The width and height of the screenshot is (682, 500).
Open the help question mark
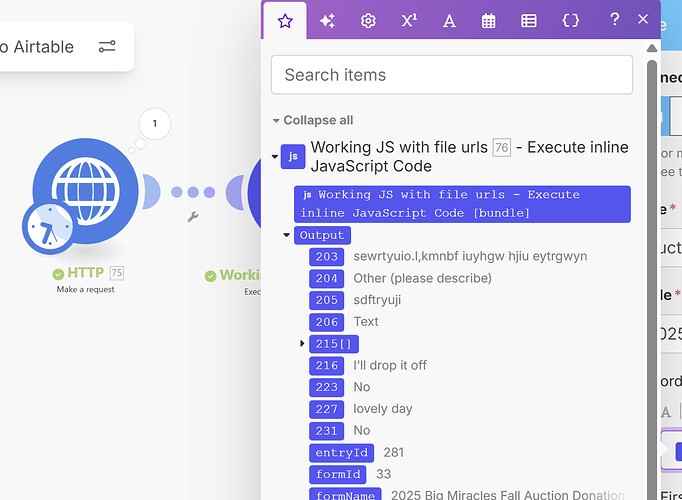(615, 20)
